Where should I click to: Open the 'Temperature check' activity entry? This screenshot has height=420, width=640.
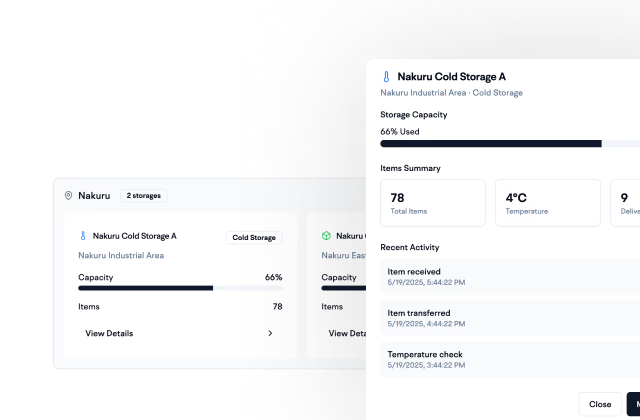[x=510, y=359]
